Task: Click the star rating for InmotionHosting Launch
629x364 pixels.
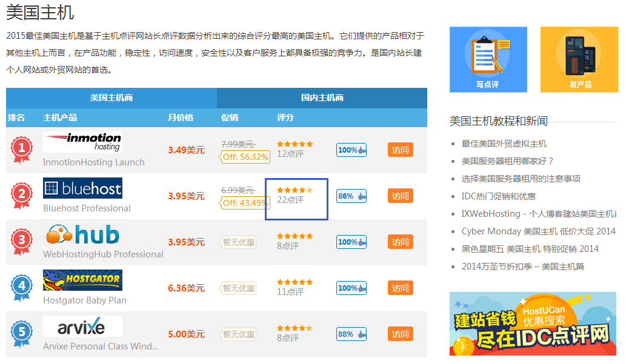Action: (295, 144)
